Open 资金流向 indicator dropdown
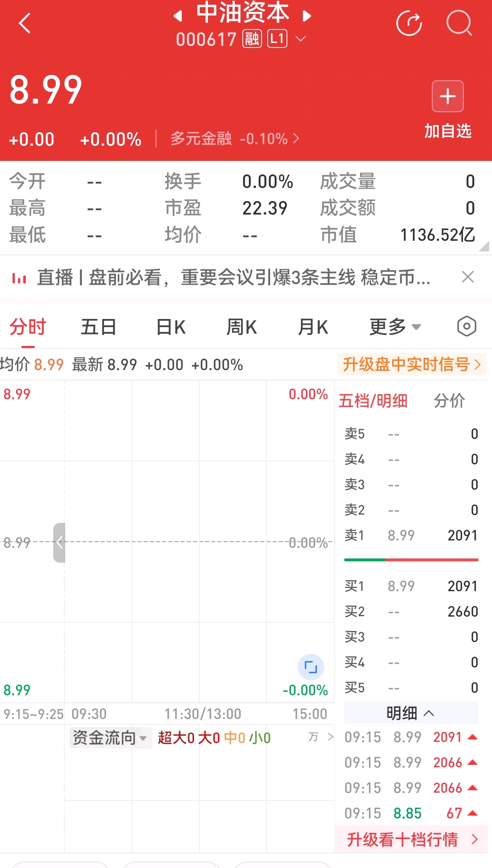The height and width of the screenshot is (868, 492). (x=111, y=738)
